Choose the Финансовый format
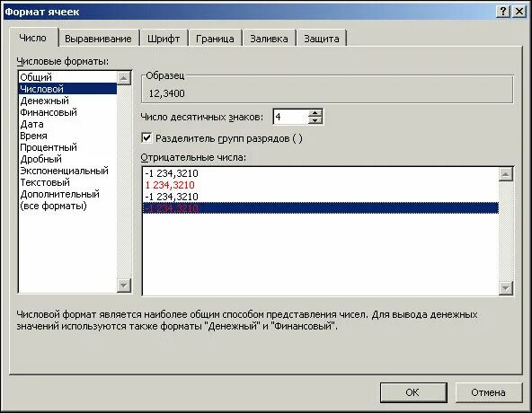Image resolution: width=532 pixels, height=413 pixels. pos(68,112)
